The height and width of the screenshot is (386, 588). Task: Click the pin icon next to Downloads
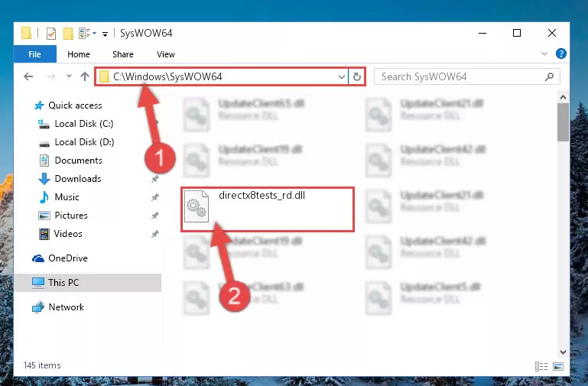pos(155,179)
